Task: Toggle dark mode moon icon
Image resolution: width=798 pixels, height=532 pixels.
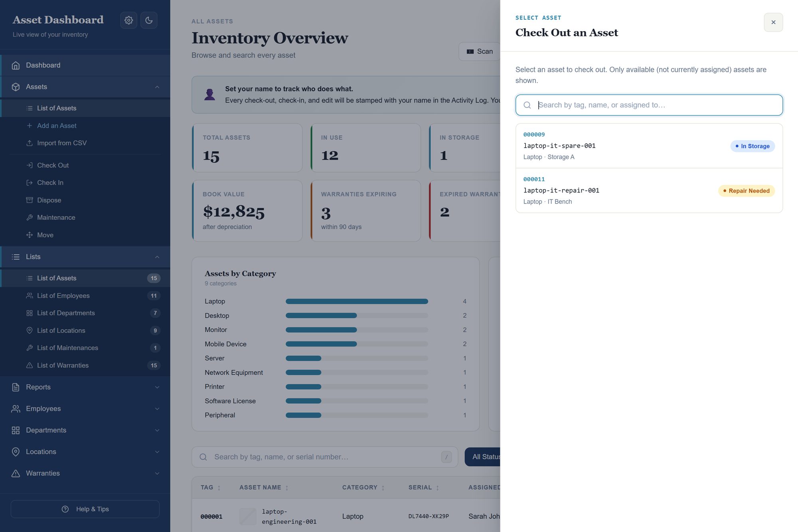Action: click(149, 20)
